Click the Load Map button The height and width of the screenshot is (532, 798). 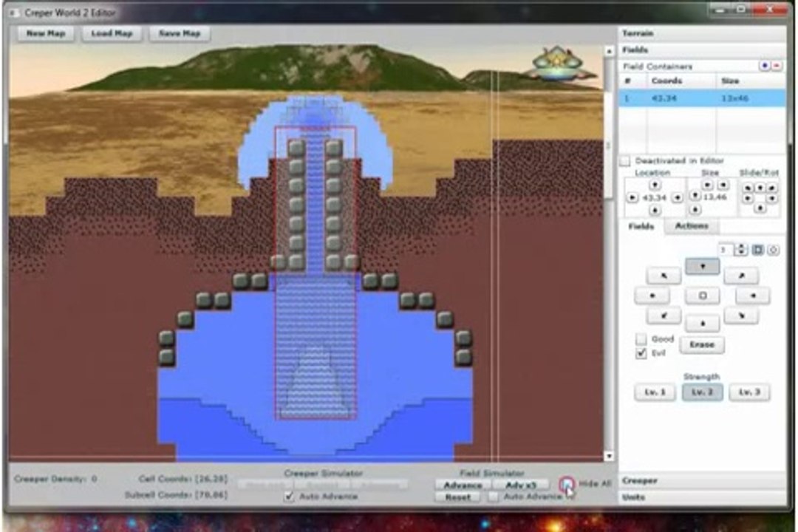pyautogui.click(x=112, y=33)
